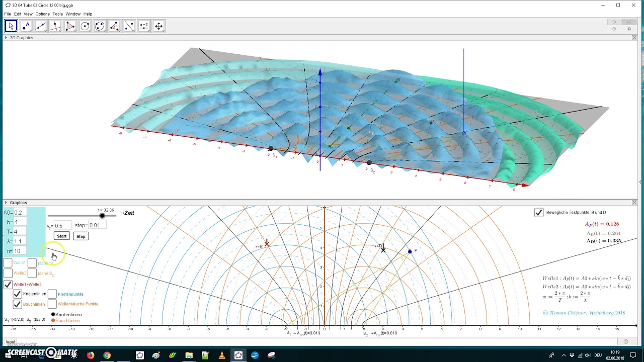644x362 pixels.
Task: Open VLC media player from taskbar
Action: click(222, 355)
